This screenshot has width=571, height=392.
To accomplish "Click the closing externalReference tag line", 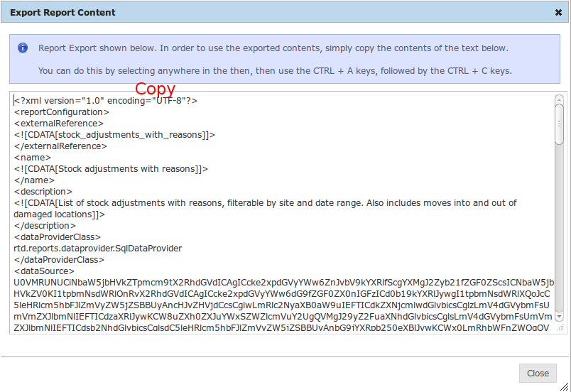I will [60, 146].
